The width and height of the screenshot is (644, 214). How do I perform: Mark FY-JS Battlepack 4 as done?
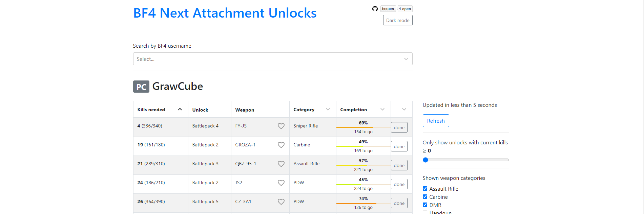pyautogui.click(x=399, y=127)
